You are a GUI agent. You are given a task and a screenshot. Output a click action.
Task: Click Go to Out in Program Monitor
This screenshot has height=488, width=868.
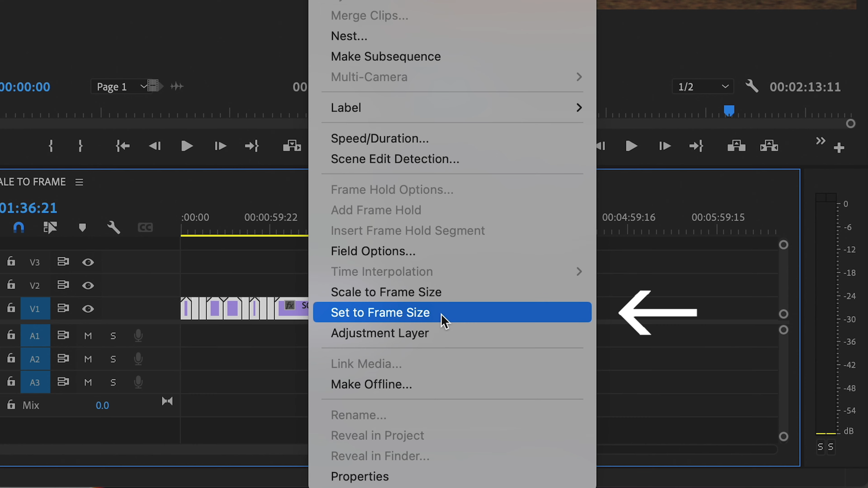pos(696,146)
